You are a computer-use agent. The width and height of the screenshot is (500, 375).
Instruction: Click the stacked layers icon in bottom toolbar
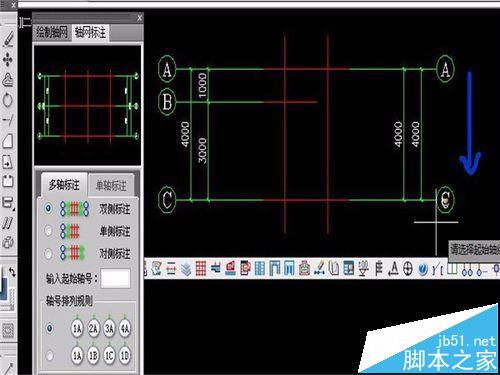click(x=186, y=269)
